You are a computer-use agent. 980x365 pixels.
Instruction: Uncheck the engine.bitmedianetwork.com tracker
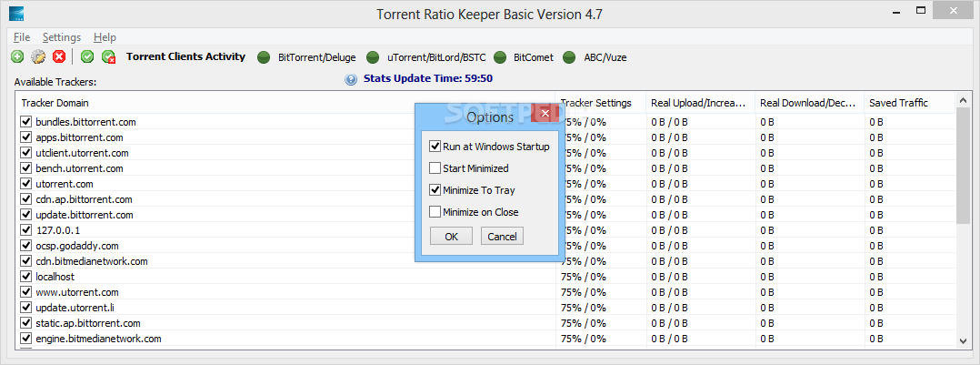pyautogui.click(x=26, y=338)
